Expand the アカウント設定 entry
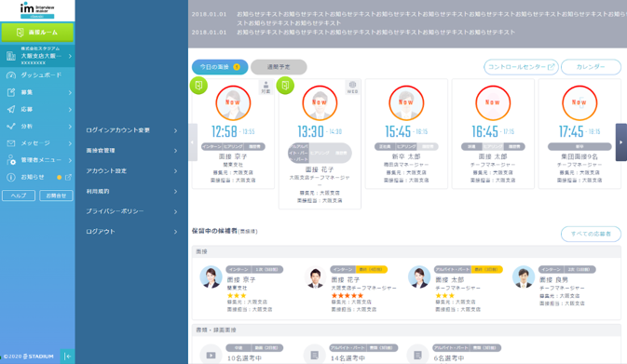Screen dimensions: 627x364 pyautogui.click(x=131, y=171)
